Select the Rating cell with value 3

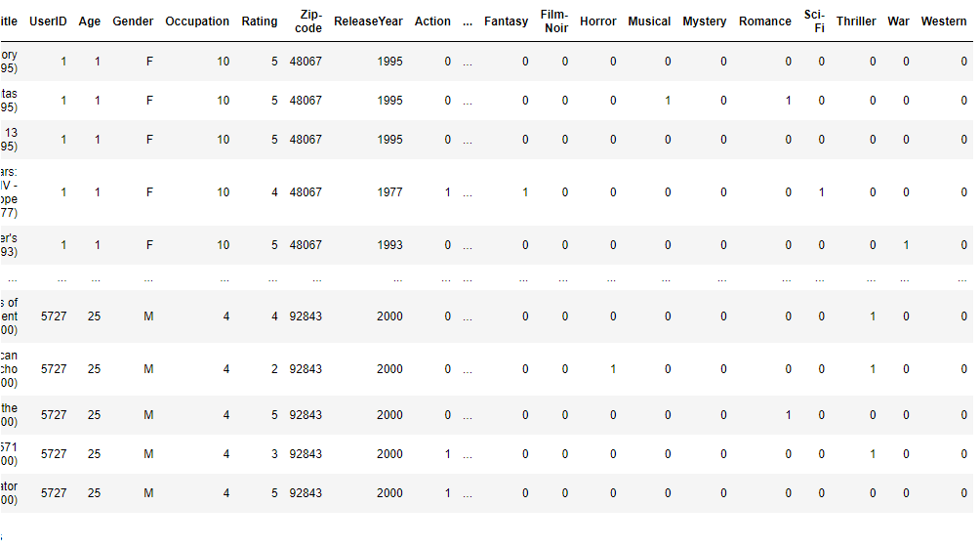coord(274,454)
